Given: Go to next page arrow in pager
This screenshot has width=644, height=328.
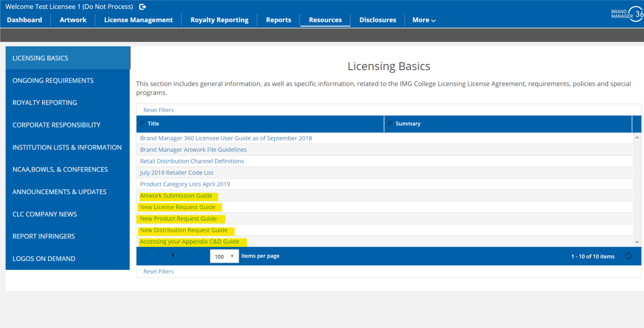Looking at the screenshot, I should (x=187, y=256).
